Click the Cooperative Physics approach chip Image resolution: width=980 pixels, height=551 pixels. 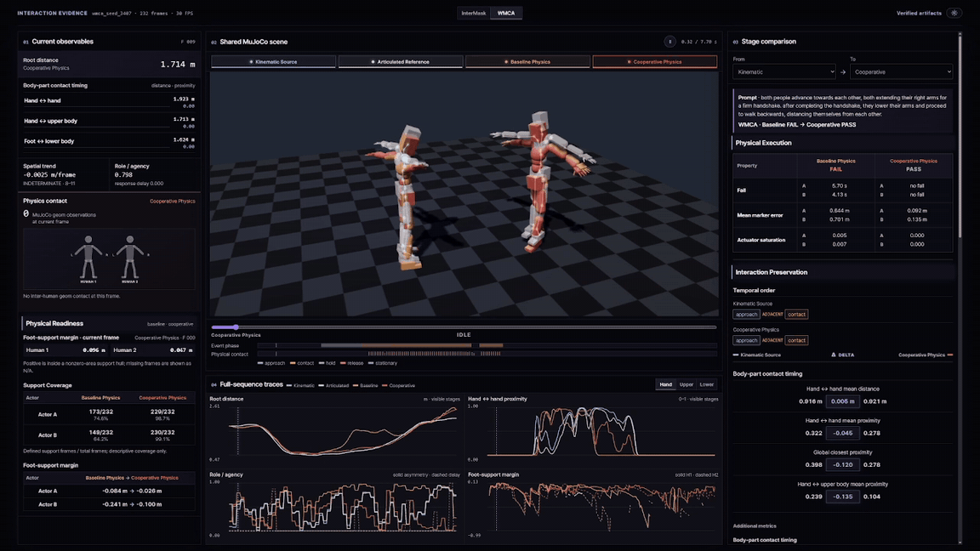point(746,340)
